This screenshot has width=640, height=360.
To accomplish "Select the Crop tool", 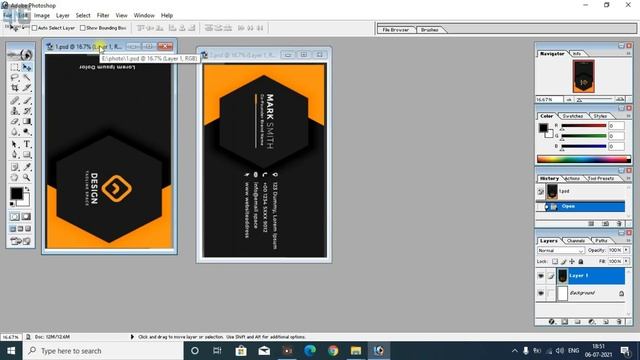I will 15,88.
